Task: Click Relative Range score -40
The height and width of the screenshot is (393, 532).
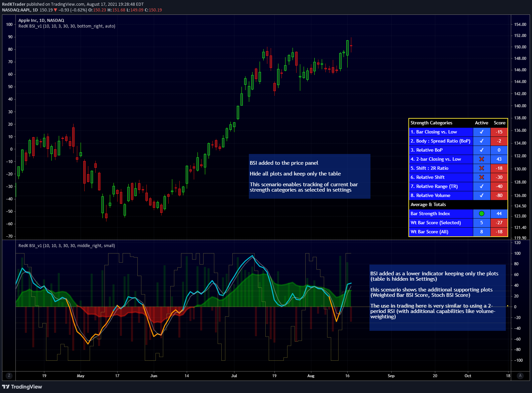Action: [499, 186]
